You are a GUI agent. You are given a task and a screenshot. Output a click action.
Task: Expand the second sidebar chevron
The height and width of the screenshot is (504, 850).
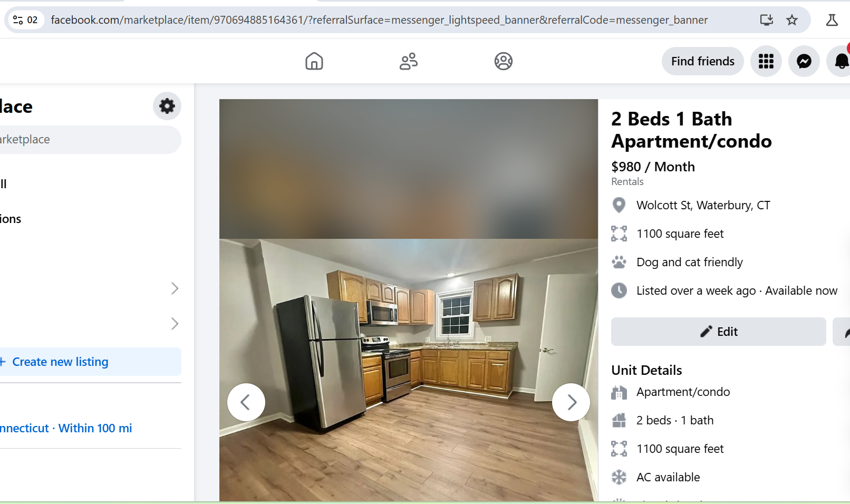(175, 324)
